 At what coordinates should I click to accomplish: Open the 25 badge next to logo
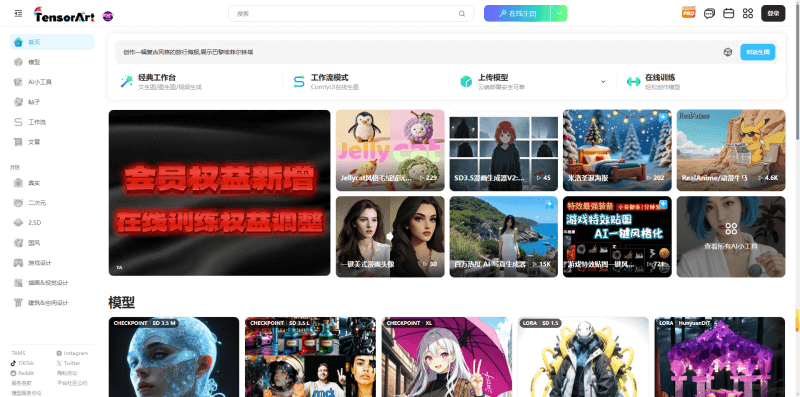[x=108, y=16]
